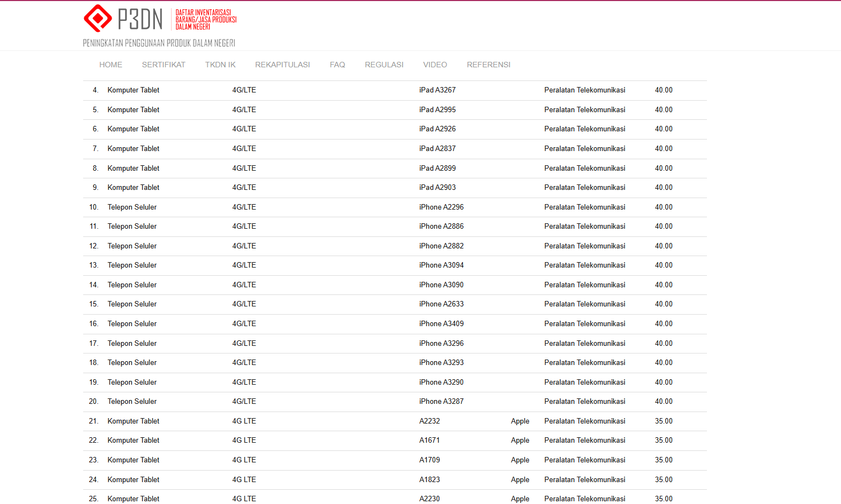Viewport: 841px width, 504px height.
Task: Click the A2232 Apple tablet row
Action: point(430,421)
